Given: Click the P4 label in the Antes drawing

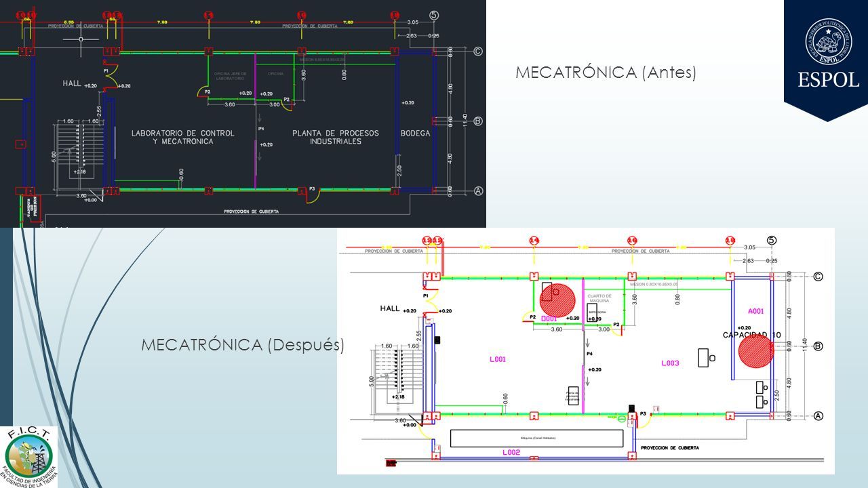Looking at the screenshot, I should pyautogui.click(x=261, y=127).
